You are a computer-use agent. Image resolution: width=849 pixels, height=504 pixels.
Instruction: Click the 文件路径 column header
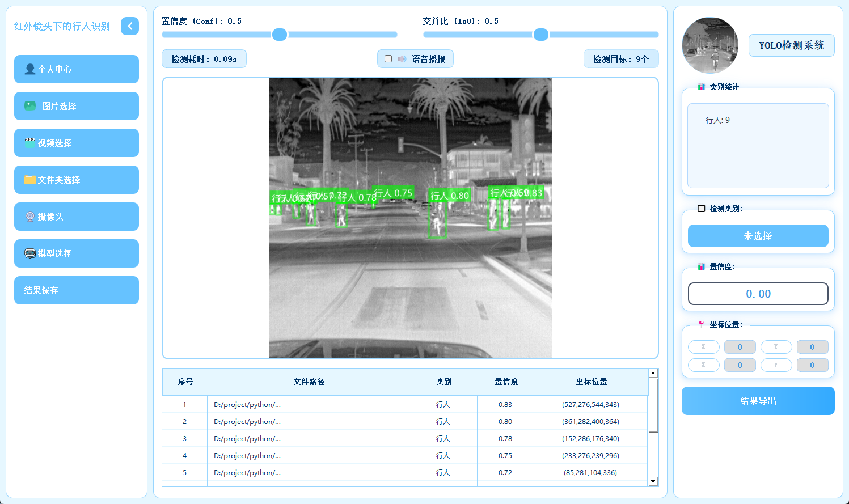tap(309, 382)
